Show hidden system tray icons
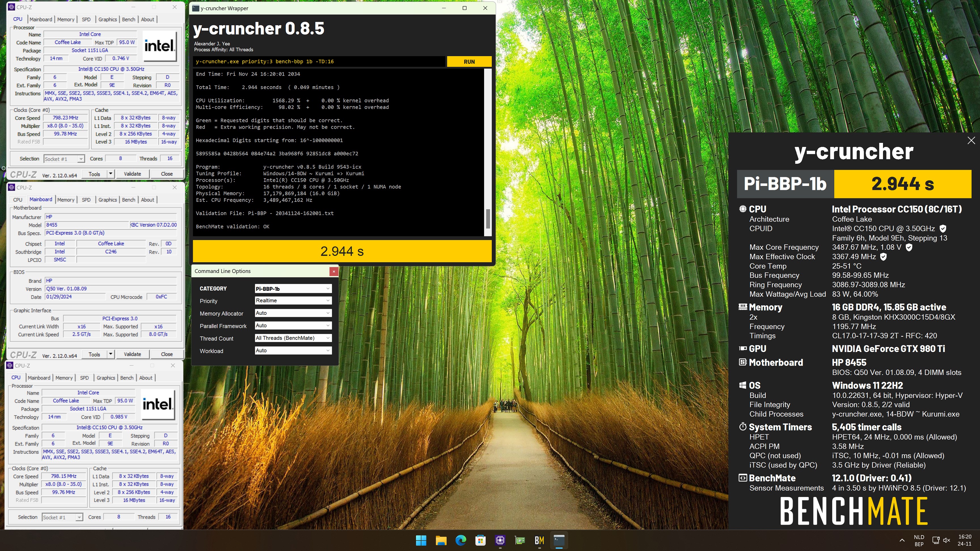 [902, 540]
